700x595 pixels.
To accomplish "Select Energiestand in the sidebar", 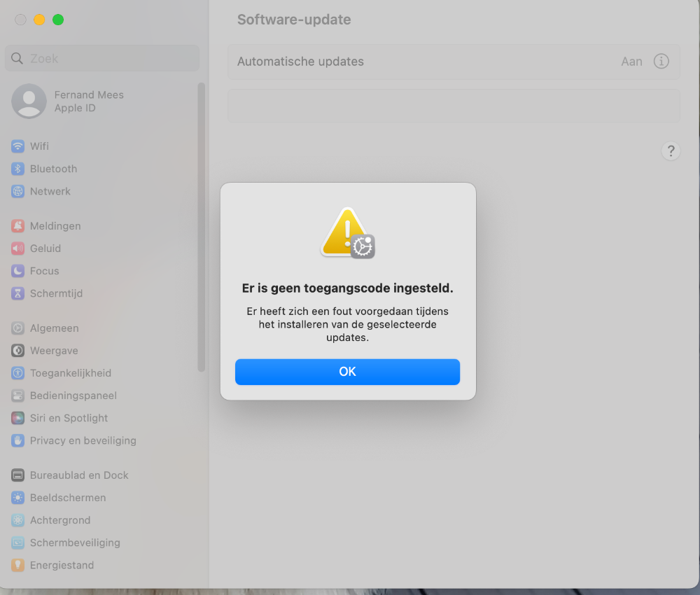I will 62,565.
